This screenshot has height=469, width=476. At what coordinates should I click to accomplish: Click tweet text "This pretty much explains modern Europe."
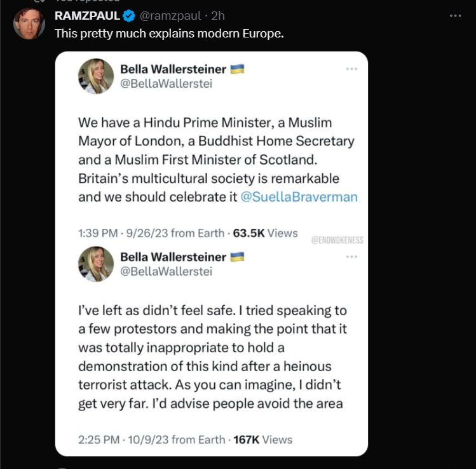tap(169, 33)
